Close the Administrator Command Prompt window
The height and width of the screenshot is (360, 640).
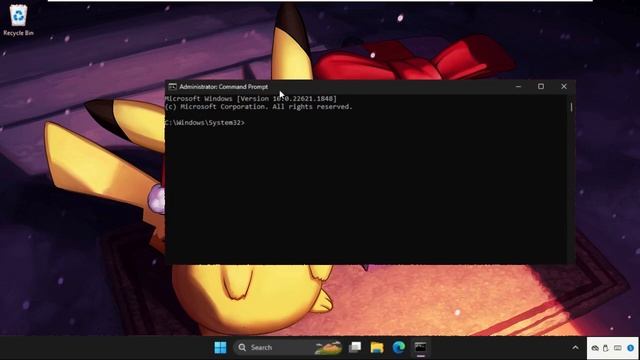[564, 87]
